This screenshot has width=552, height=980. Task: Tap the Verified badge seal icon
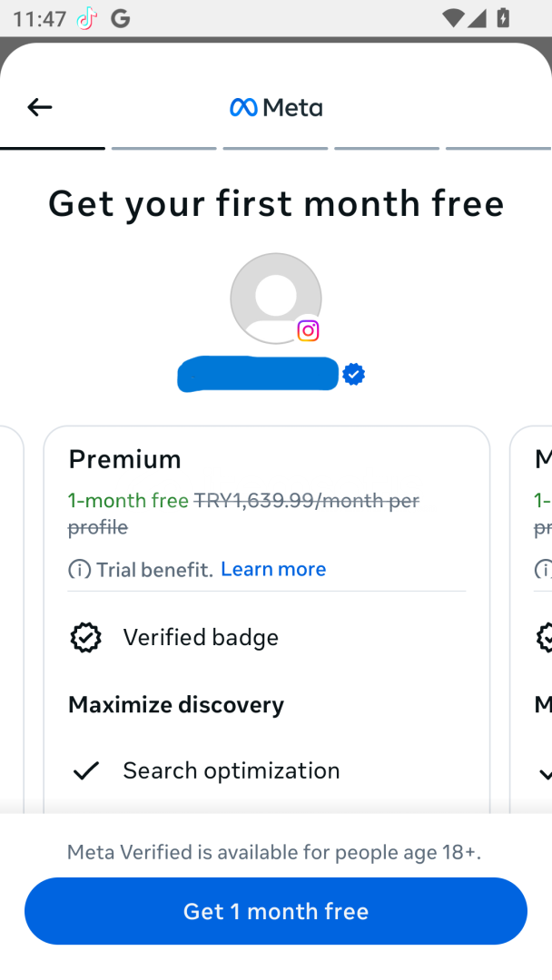coord(86,638)
